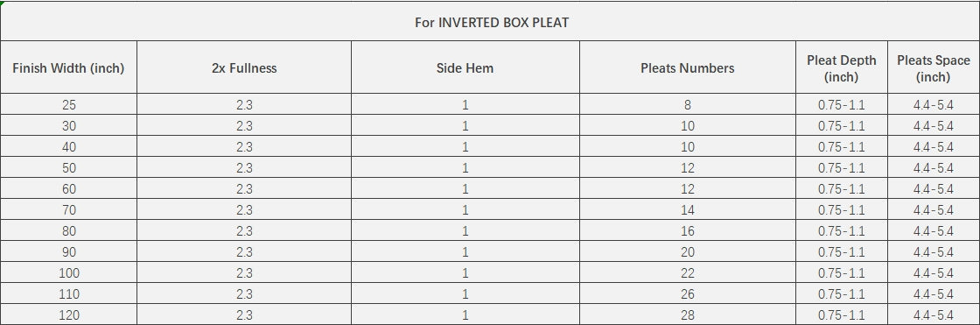This screenshot has width=980, height=325.
Task: Select the 'For INVERTED BOX PLEAT' title cell
Action: (490, 22)
